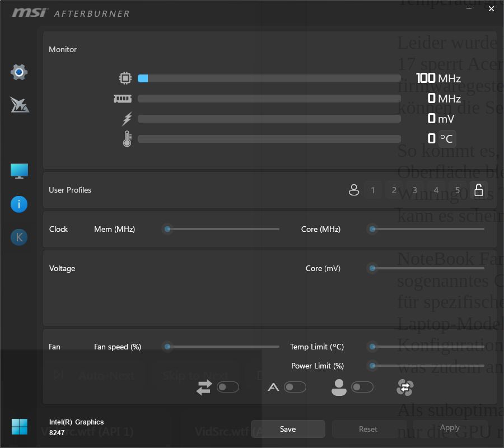Click the Windows logo icon at bottom-left
The image size is (504, 448).
pos(19,427)
